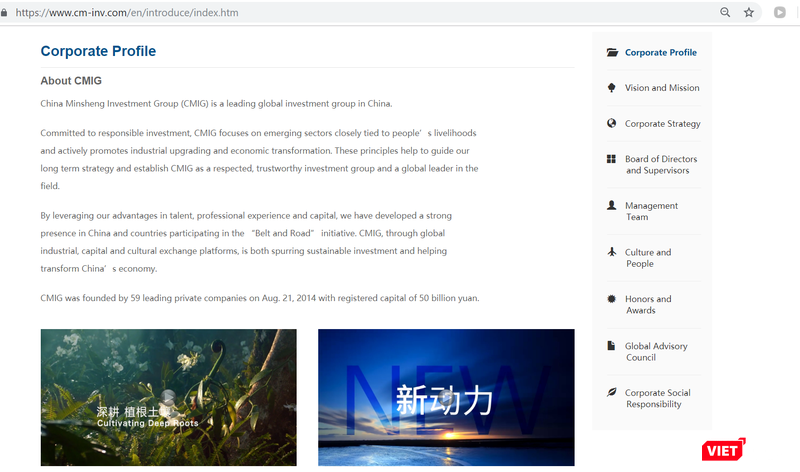This screenshot has width=800, height=472.
Task: Click the address bar URL field
Action: (x=300, y=13)
